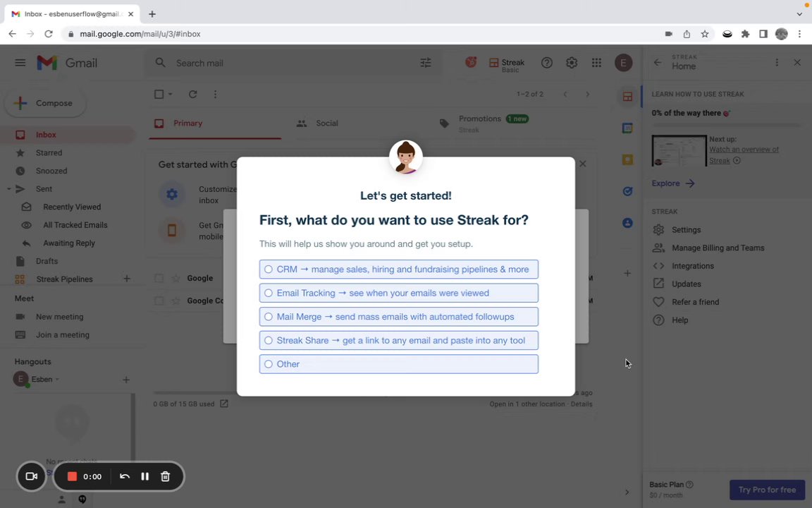Image resolution: width=812 pixels, height=508 pixels.
Task: Get add-ons with side panel plus
Action: (627, 273)
